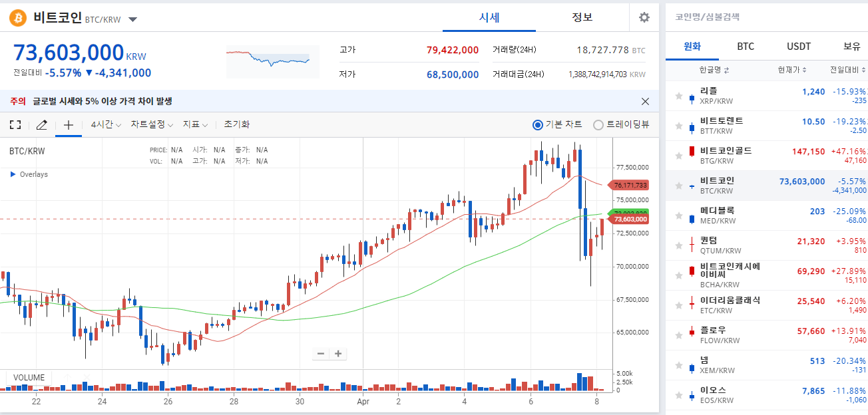Favorite star for 비트토렌트 BTT/KRW
Image resolution: width=868 pixels, height=415 pixels.
(x=679, y=126)
